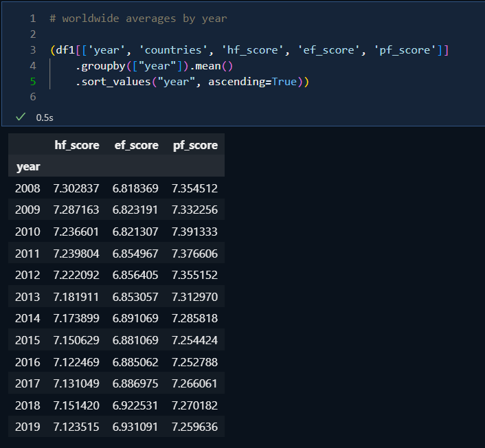Viewport: 485px width, 448px height.
Task: Place cursor in the worldwide averages comment
Action: 144,19
